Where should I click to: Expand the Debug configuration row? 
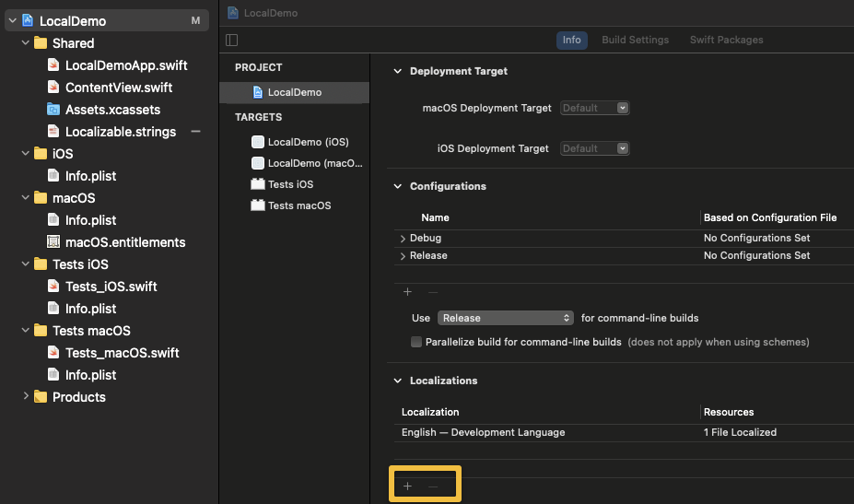point(404,239)
